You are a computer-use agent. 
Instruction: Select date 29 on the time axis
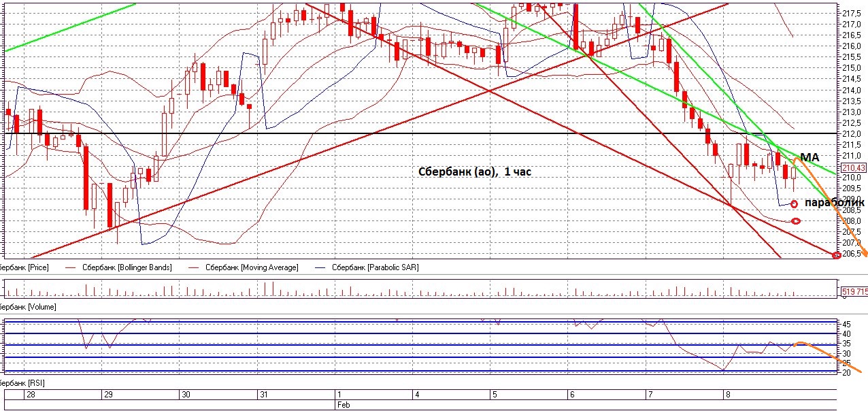click(x=107, y=394)
